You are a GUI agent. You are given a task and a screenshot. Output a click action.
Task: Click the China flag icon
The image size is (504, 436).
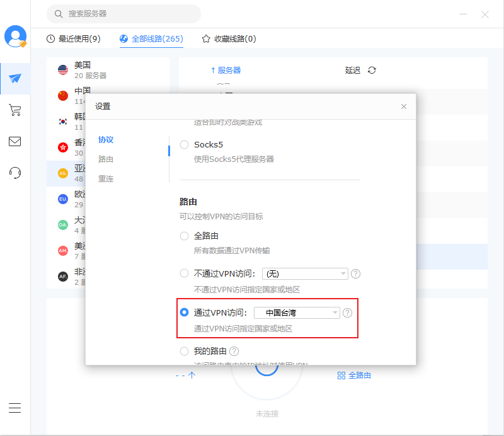tap(63, 96)
